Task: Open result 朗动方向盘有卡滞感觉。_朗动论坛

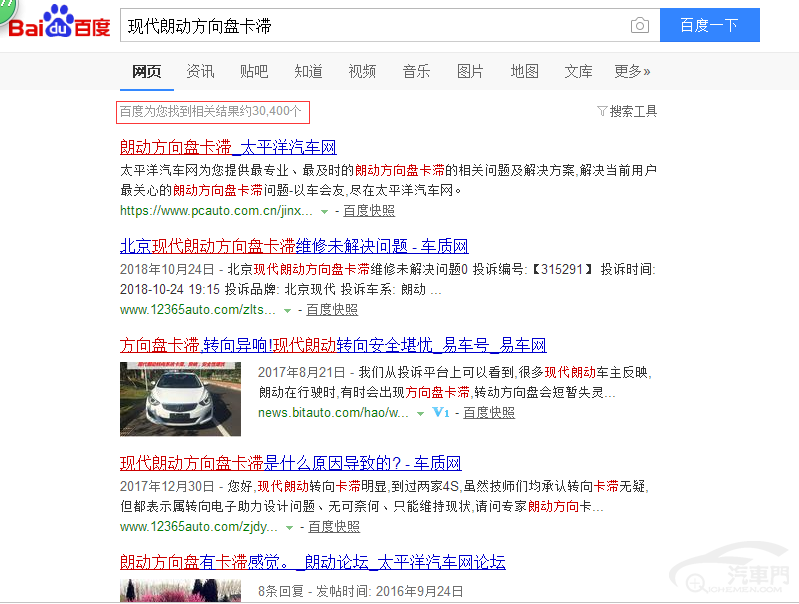Action: tap(313, 562)
